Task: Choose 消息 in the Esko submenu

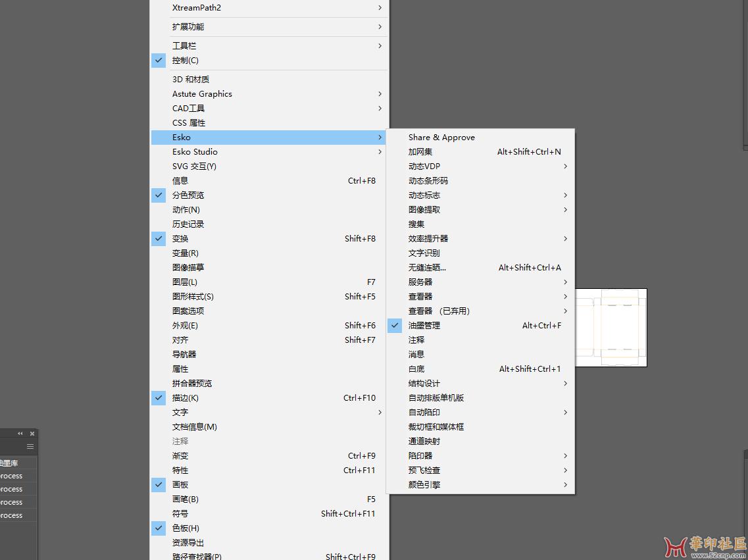Action: click(x=480, y=355)
